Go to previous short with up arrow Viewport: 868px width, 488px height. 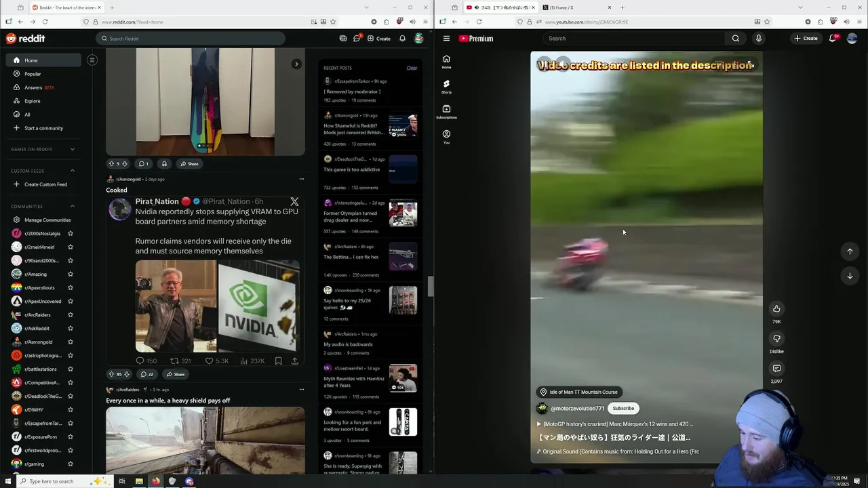850,251
